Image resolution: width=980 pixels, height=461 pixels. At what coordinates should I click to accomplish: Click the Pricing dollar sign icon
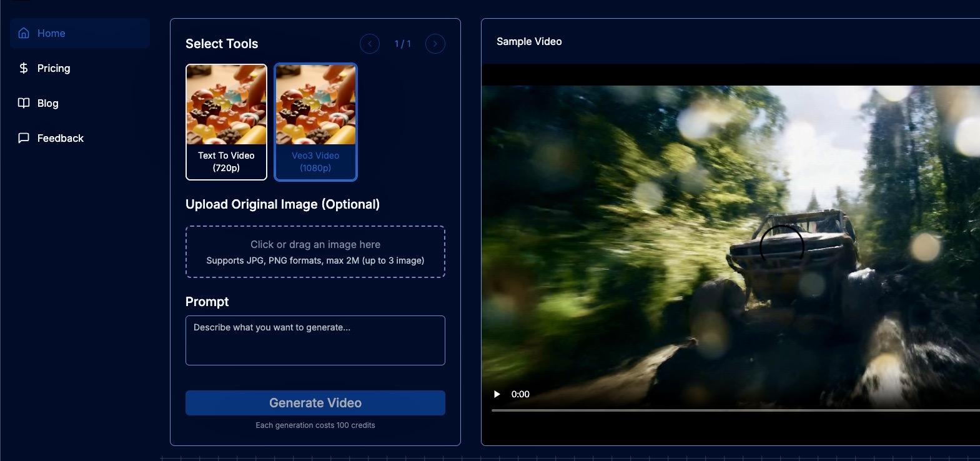[24, 68]
